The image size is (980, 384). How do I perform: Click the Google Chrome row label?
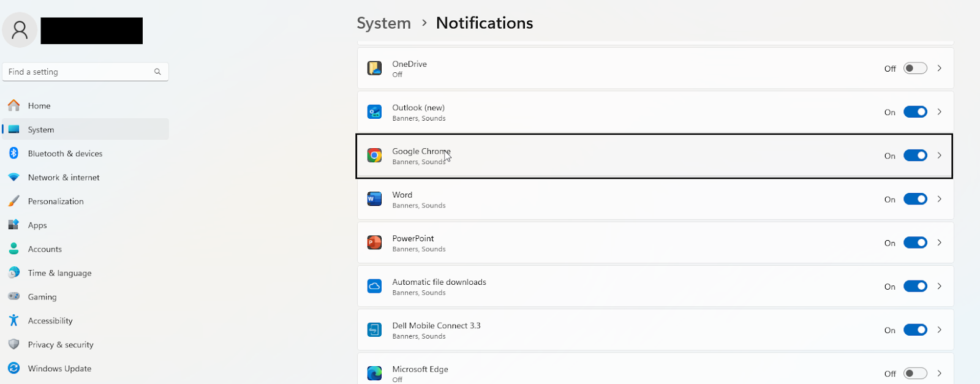(x=421, y=151)
